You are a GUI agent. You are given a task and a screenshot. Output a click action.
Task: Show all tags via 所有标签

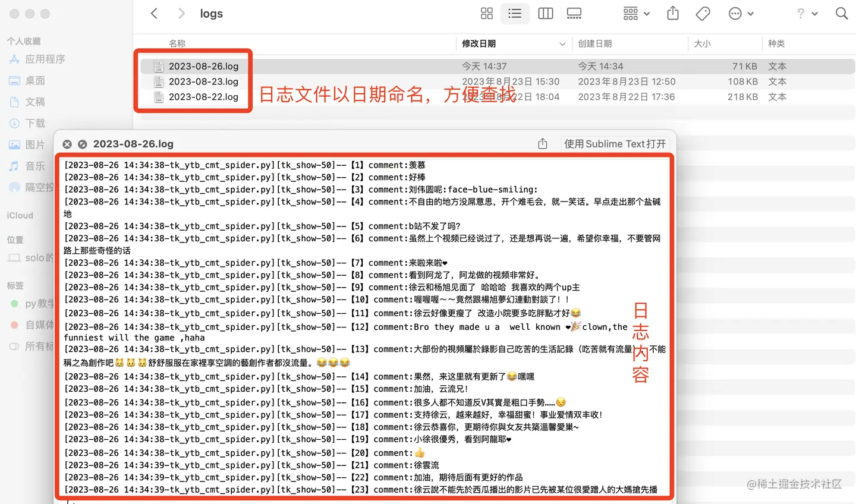click(39, 346)
